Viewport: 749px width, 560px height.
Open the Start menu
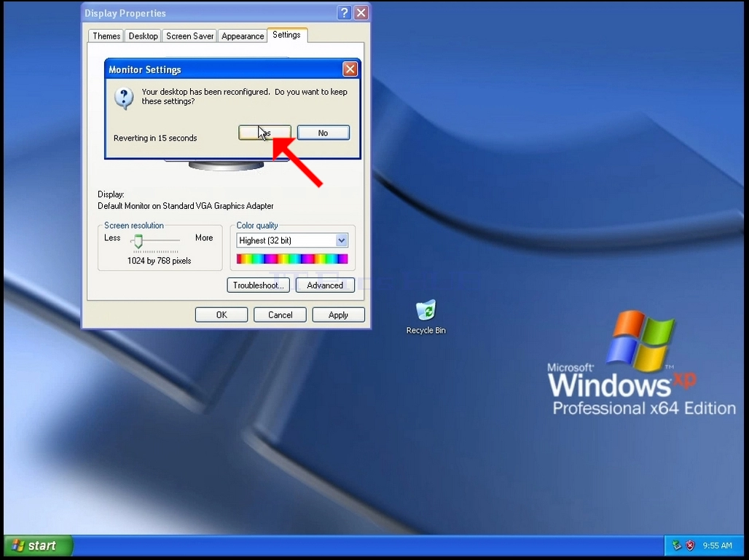38,545
